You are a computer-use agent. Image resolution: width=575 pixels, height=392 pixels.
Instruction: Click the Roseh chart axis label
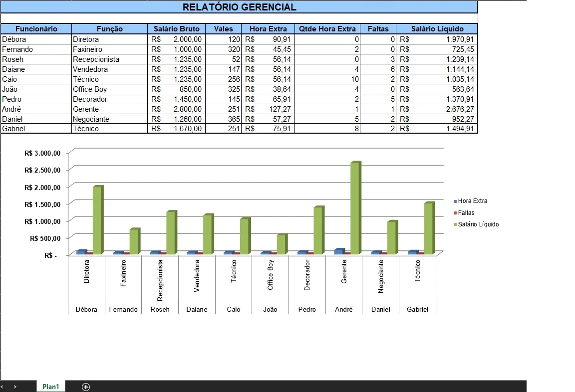tap(160, 309)
